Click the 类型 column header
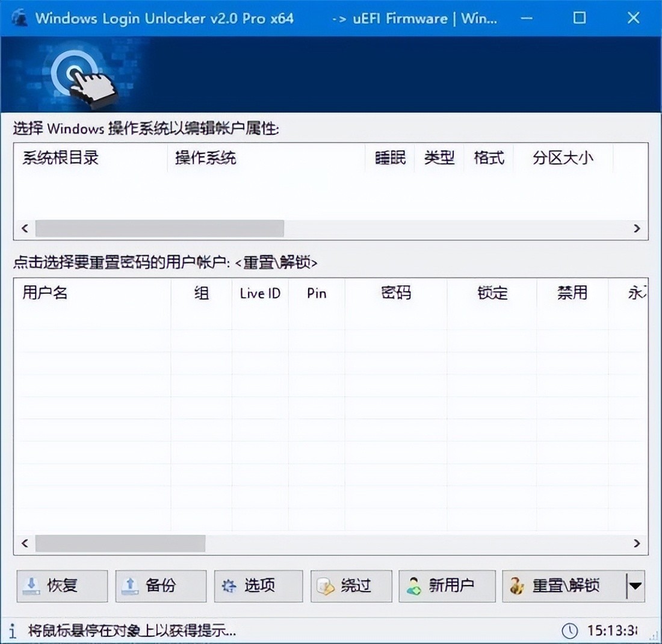This screenshot has width=662, height=644. 439,158
